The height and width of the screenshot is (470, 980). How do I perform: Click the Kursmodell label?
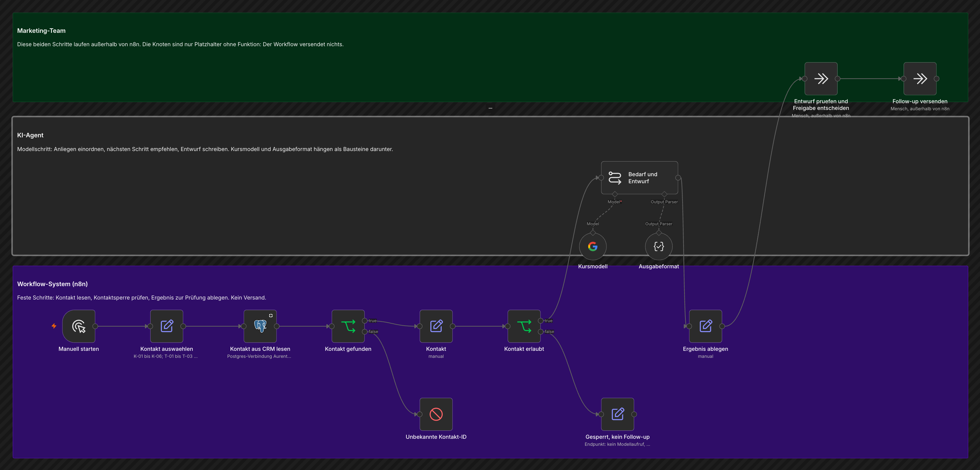coord(593,266)
